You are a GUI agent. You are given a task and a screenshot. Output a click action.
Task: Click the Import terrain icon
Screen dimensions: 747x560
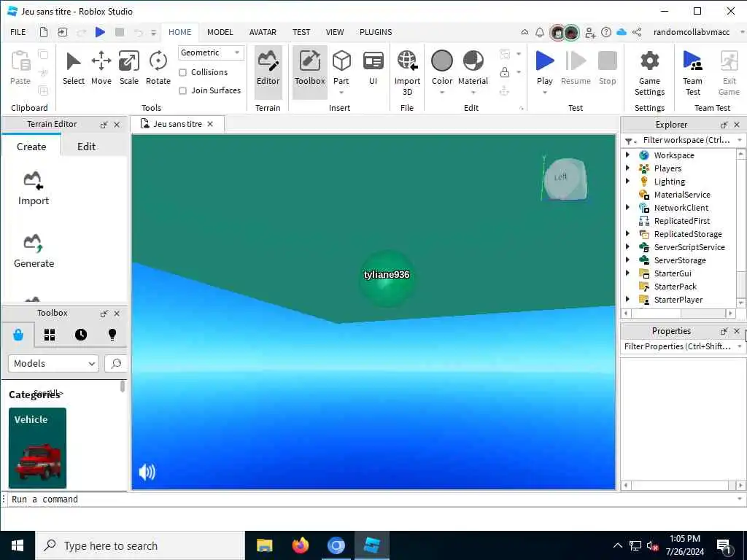34,188
